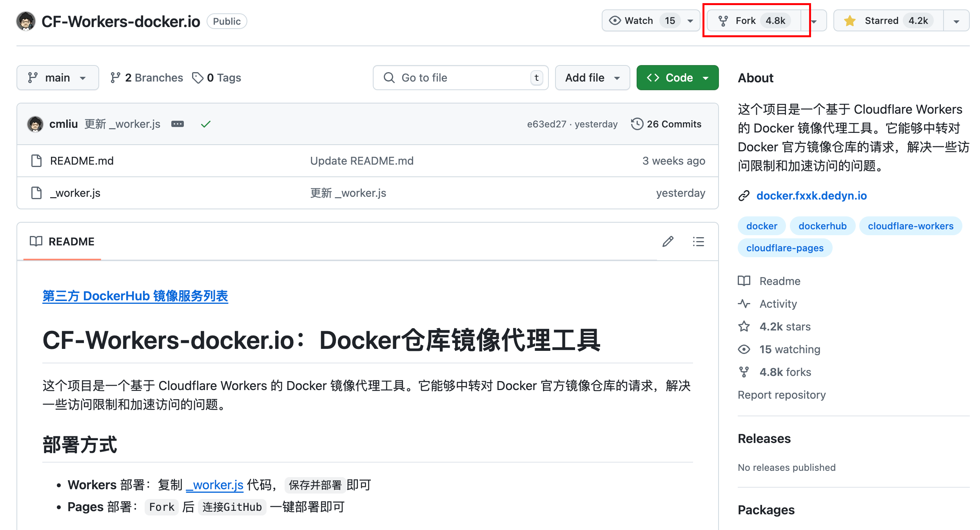Image resolution: width=980 pixels, height=530 pixels.
Task: Click the _worker.js file icon
Action: tap(36, 193)
